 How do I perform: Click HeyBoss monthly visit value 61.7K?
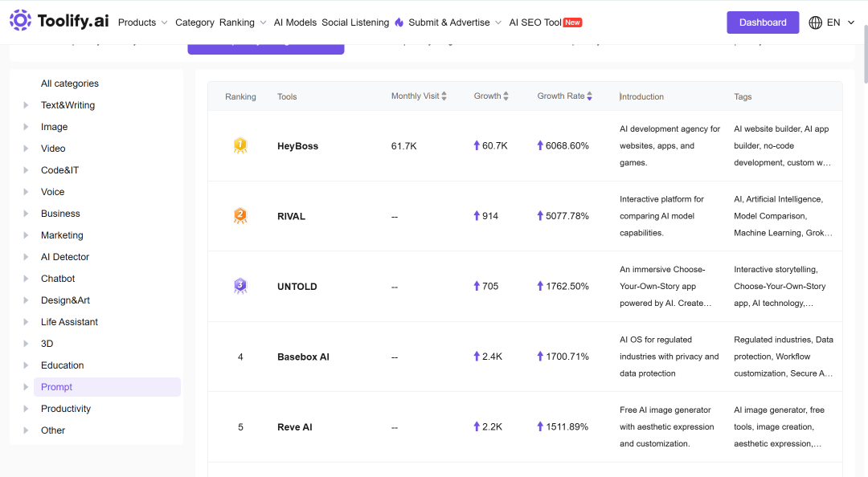click(x=404, y=146)
